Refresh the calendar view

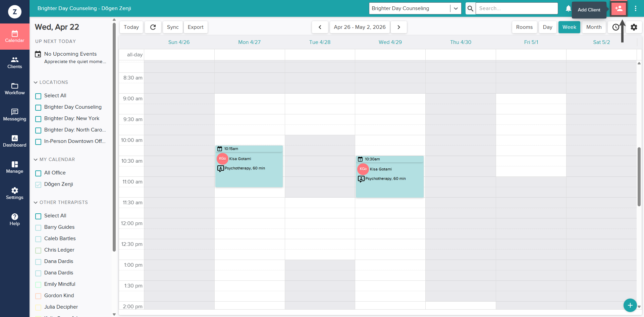[x=153, y=27]
